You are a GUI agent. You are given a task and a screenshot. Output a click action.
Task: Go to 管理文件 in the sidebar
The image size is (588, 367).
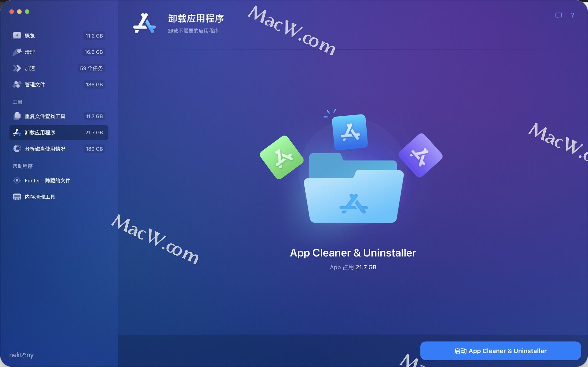click(x=59, y=84)
